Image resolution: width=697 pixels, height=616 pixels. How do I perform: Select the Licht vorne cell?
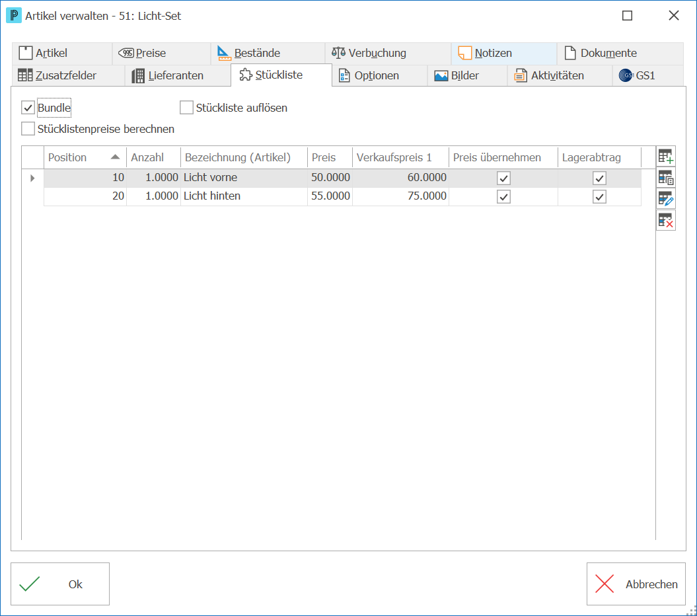pyautogui.click(x=244, y=178)
